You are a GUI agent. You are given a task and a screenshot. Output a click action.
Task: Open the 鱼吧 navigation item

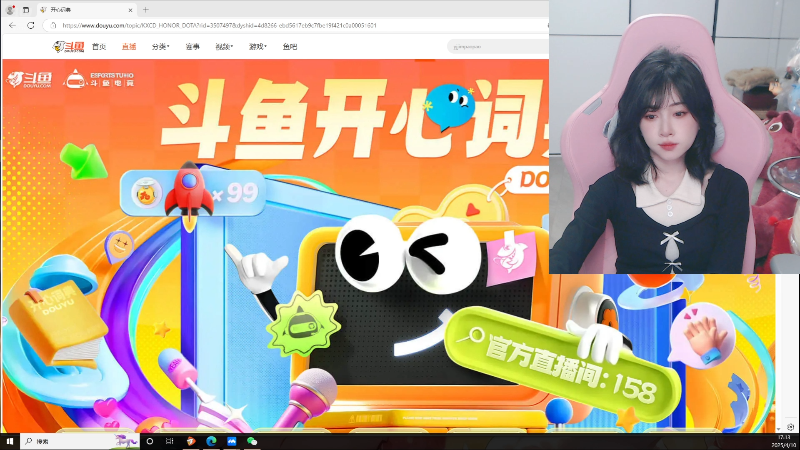click(290, 46)
